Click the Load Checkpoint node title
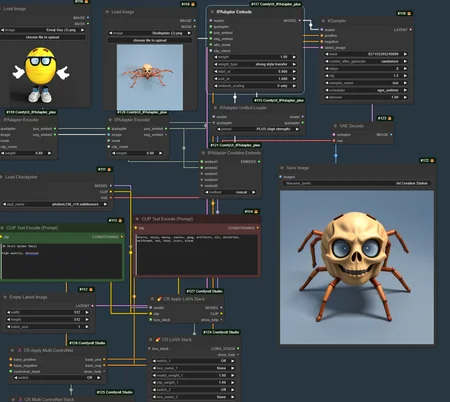Viewport: 450px width, 402px height. 21,177
